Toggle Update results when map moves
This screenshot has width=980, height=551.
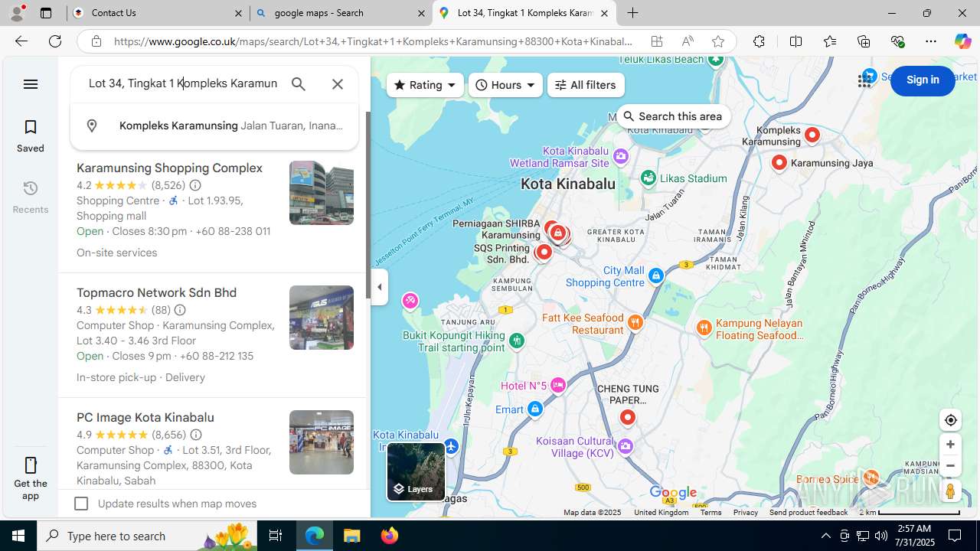click(x=81, y=504)
